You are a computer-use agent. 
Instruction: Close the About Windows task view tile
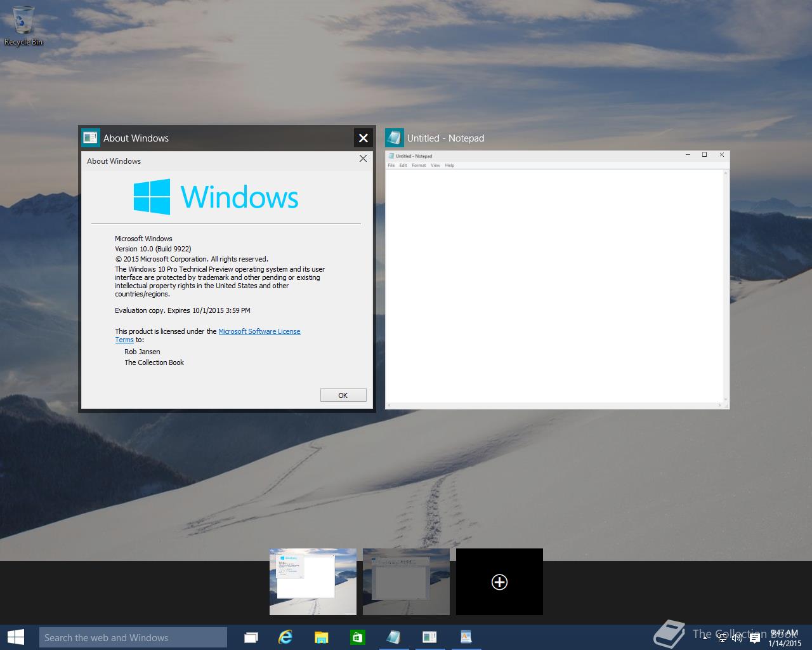tap(363, 138)
